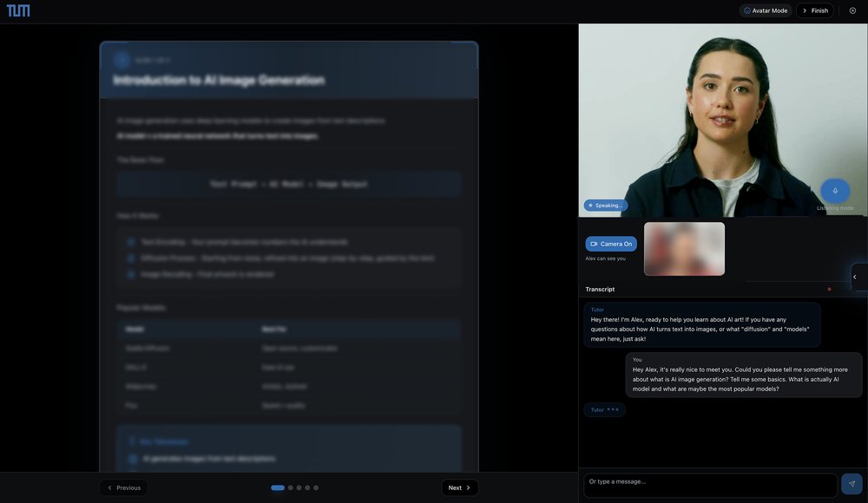Collapse the side panel with the chevron arrow
The width and height of the screenshot is (868, 503).
pos(855,277)
